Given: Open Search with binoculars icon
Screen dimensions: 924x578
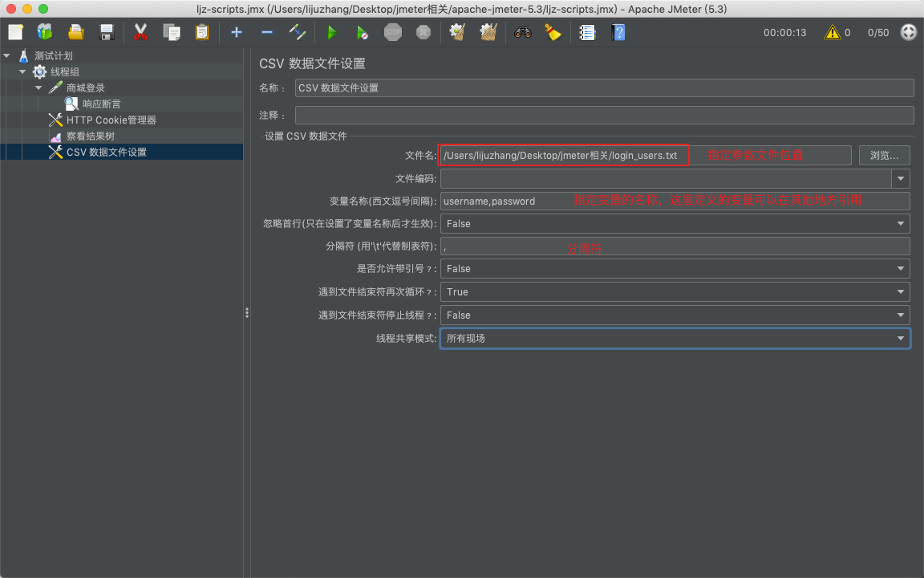Looking at the screenshot, I should coord(523,32).
